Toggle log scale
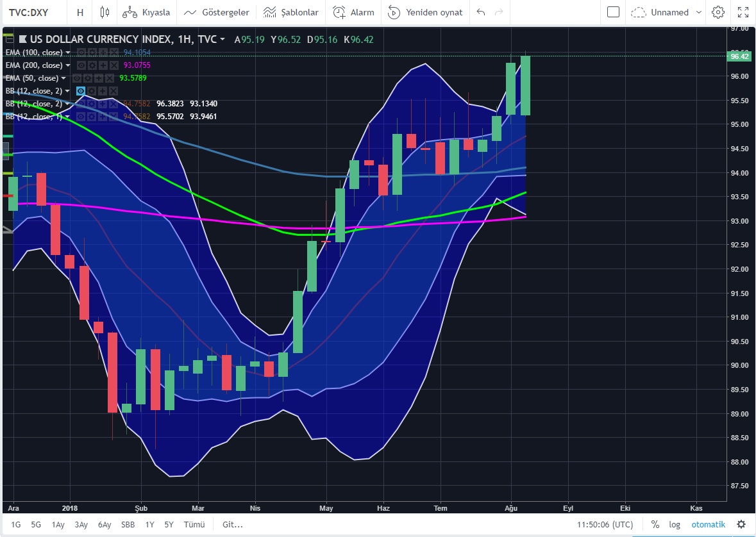Screen dimensions: 756x537 pos(675,524)
